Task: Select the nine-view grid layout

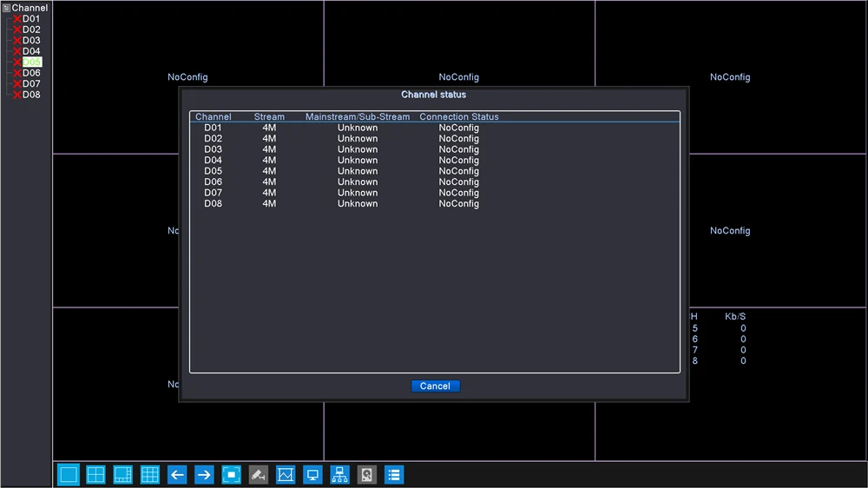Action: 150,475
